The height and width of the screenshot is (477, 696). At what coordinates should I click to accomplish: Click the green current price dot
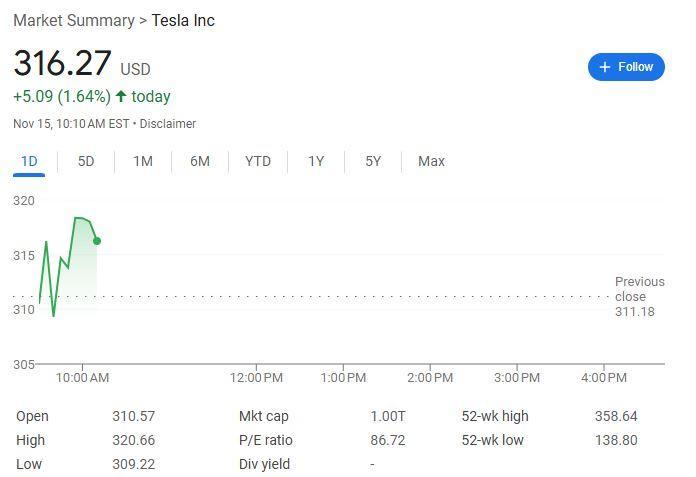pyautogui.click(x=97, y=241)
